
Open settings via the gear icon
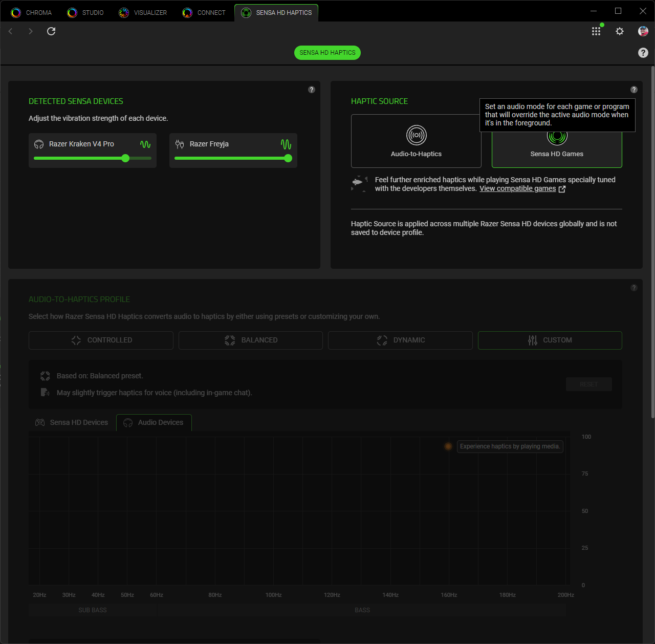pyautogui.click(x=620, y=31)
